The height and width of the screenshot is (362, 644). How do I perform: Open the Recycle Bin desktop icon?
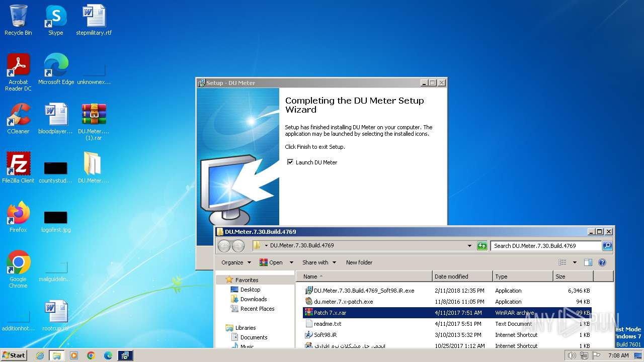(18, 20)
